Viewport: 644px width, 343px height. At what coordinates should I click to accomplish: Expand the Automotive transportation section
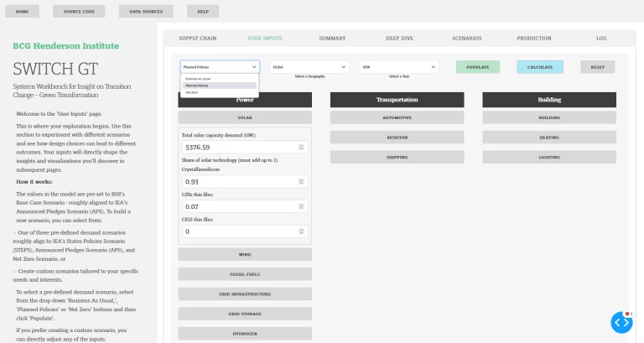[397, 117]
